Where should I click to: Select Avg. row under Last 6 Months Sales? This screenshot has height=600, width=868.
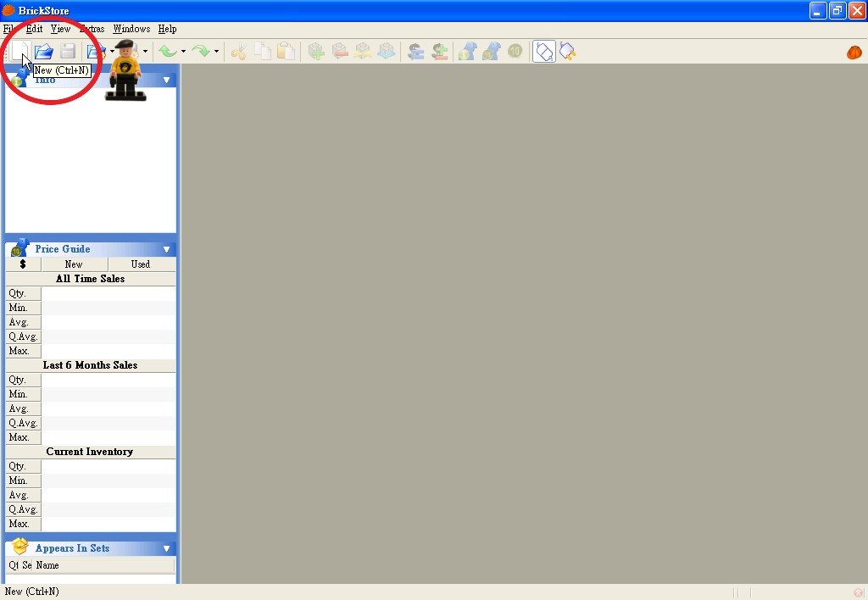pyautogui.click(x=90, y=408)
